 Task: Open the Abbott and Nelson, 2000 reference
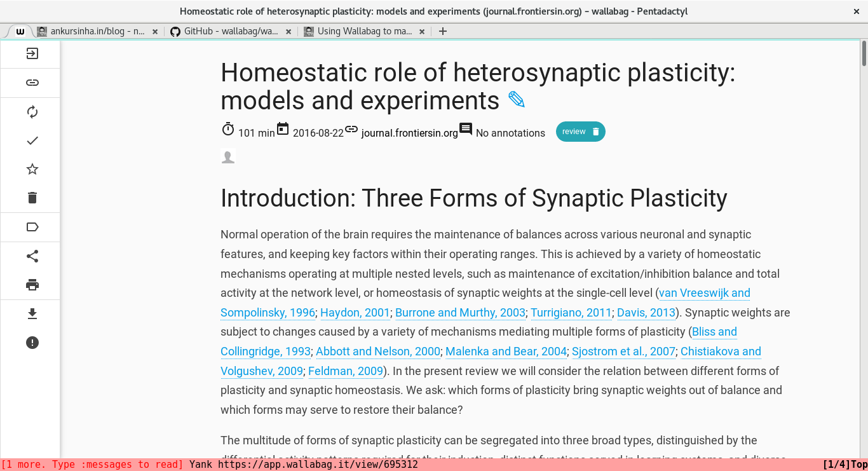point(378,352)
